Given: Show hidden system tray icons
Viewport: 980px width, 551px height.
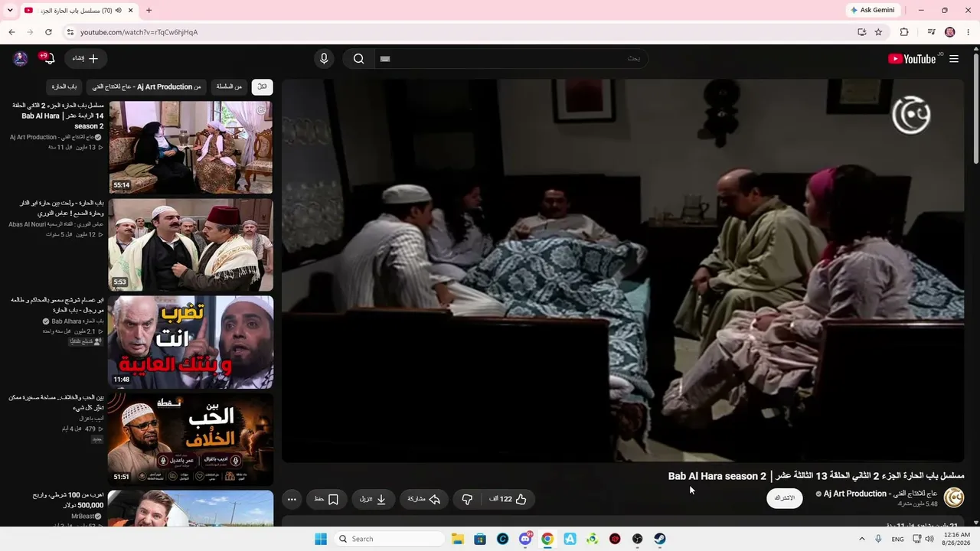Looking at the screenshot, I should click(x=862, y=539).
